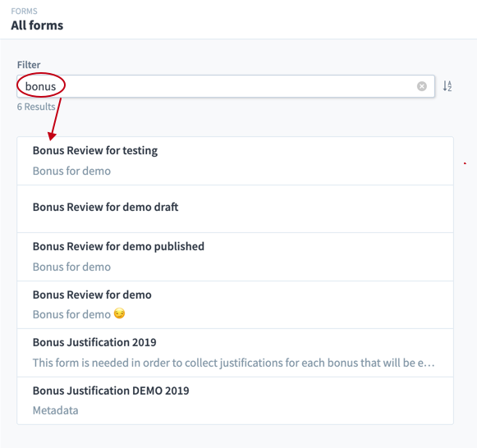The height and width of the screenshot is (448, 477).
Task: Click Bonus for demo under testing form
Action: point(71,171)
